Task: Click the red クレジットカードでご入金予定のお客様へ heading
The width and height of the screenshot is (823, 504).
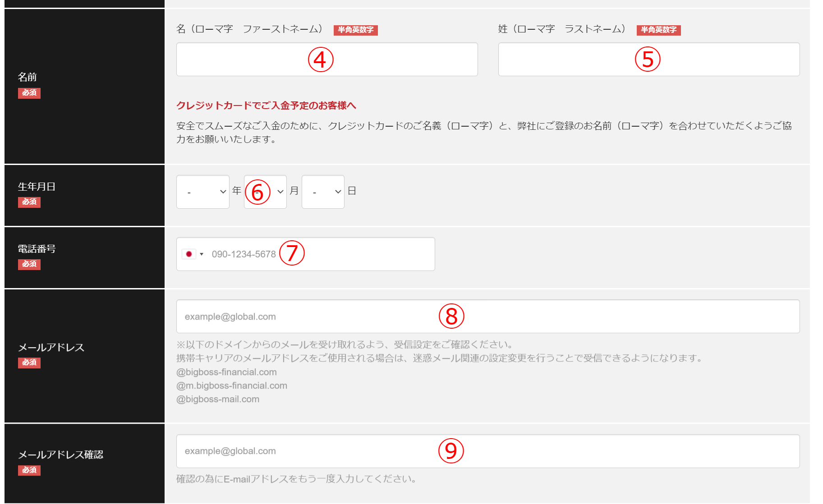Action: click(x=266, y=105)
